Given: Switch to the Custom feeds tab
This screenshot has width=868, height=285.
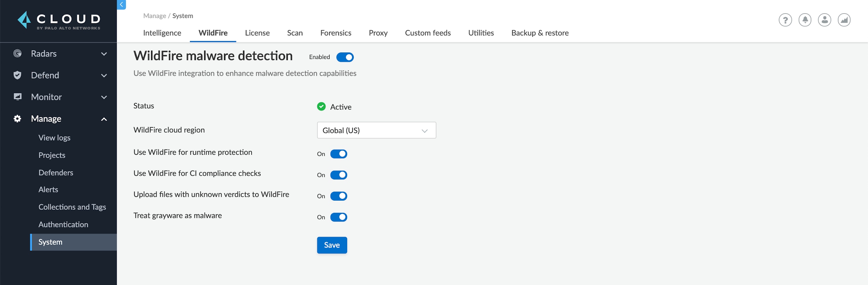Looking at the screenshot, I should pos(428,33).
